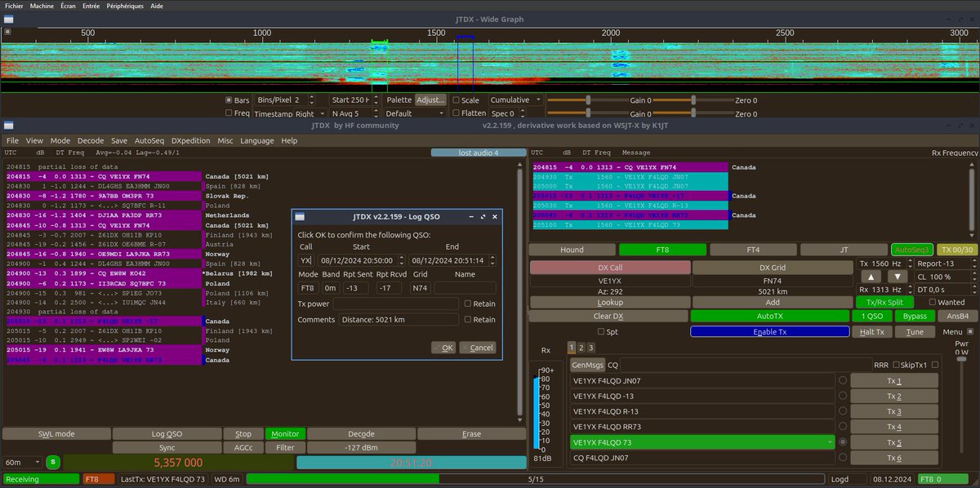Image resolution: width=980 pixels, height=488 pixels.
Task: Cancel the Log QSO dialog
Action: pyautogui.click(x=478, y=348)
